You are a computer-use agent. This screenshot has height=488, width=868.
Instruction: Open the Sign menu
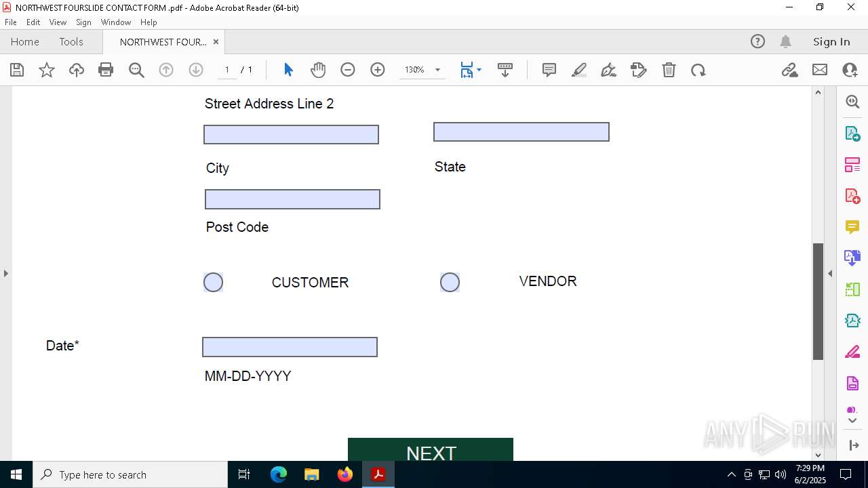pyautogui.click(x=83, y=22)
